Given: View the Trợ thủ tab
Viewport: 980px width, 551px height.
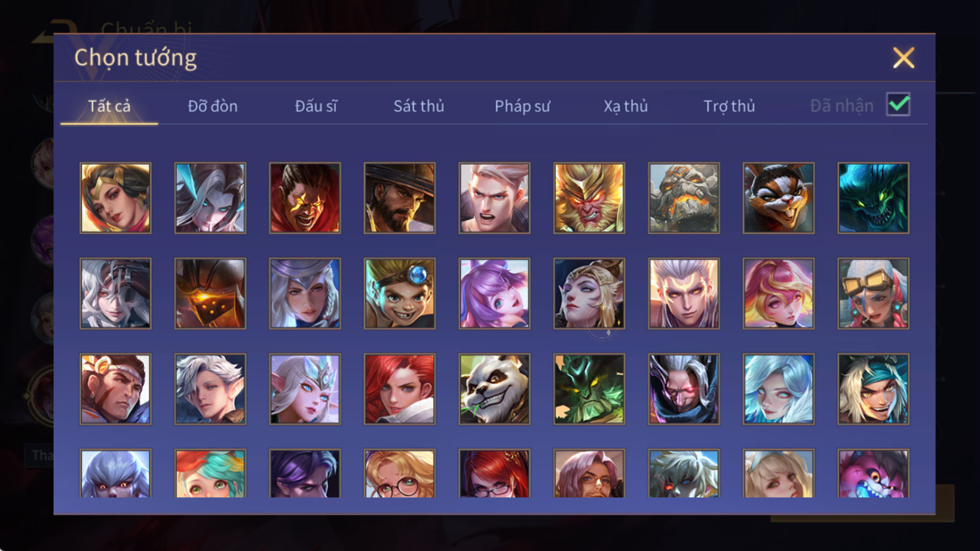Looking at the screenshot, I should pos(729,106).
